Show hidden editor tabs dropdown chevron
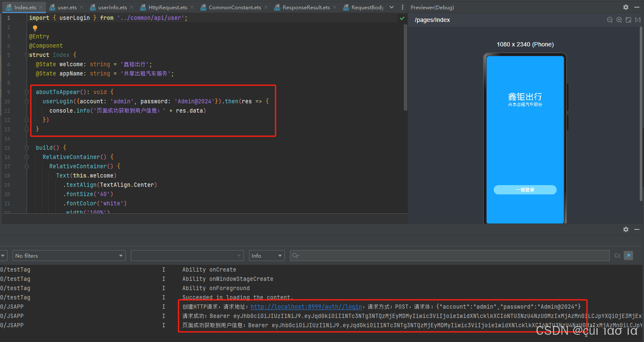644x342 pixels. pos(392,7)
